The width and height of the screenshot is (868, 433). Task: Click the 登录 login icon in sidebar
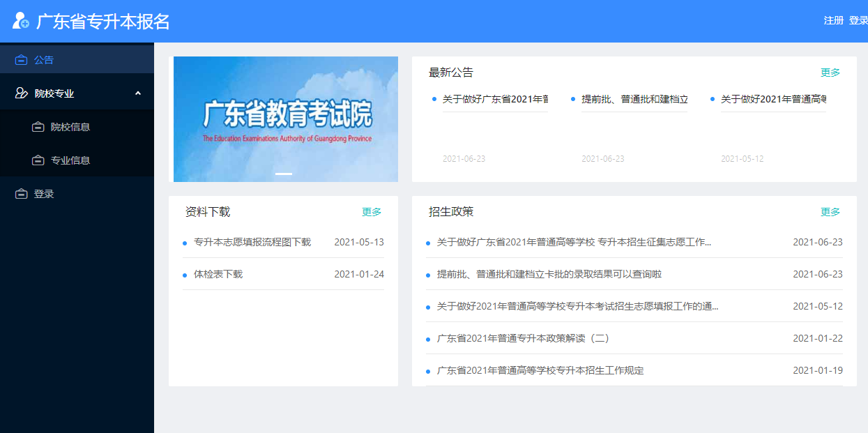coord(22,192)
